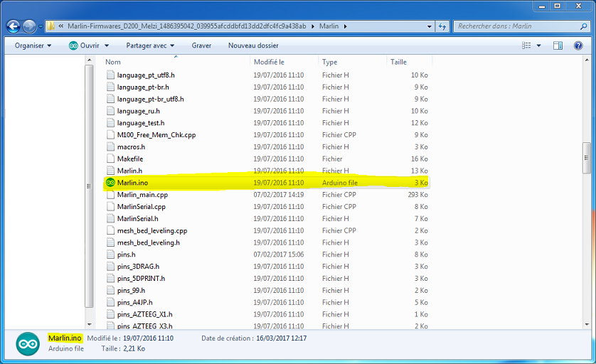596x364 pixels.
Task: Click the change view icon
Action: pyautogui.click(x=526, y=45)
